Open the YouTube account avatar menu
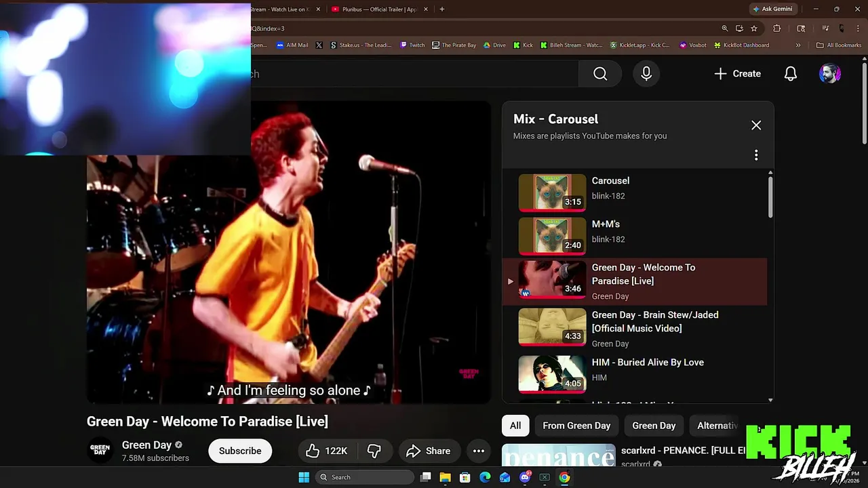The width and height of the screenshot is (868, 488). tap(830, 74)
